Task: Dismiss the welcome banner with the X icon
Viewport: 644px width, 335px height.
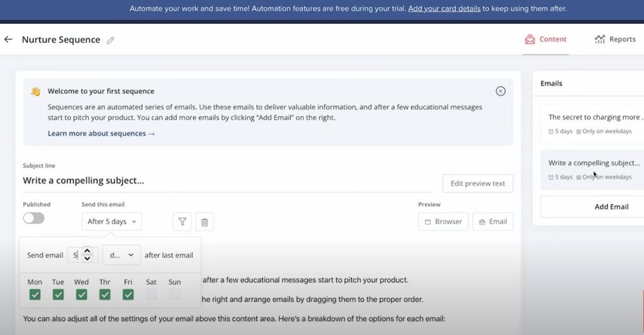Action: [500, 91]
